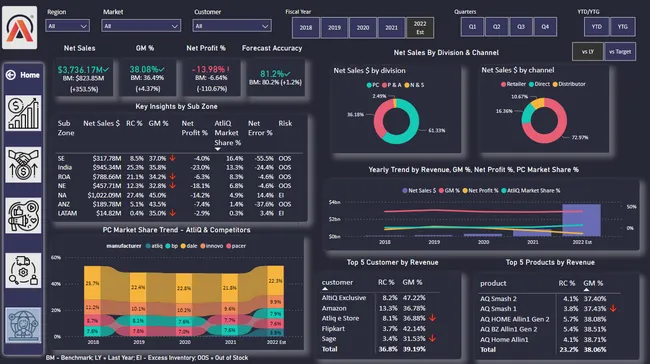The height and width of the screenshot is (364, 650).
Task: Toggle vs Target comparison
Action: (x=620, y=52)
